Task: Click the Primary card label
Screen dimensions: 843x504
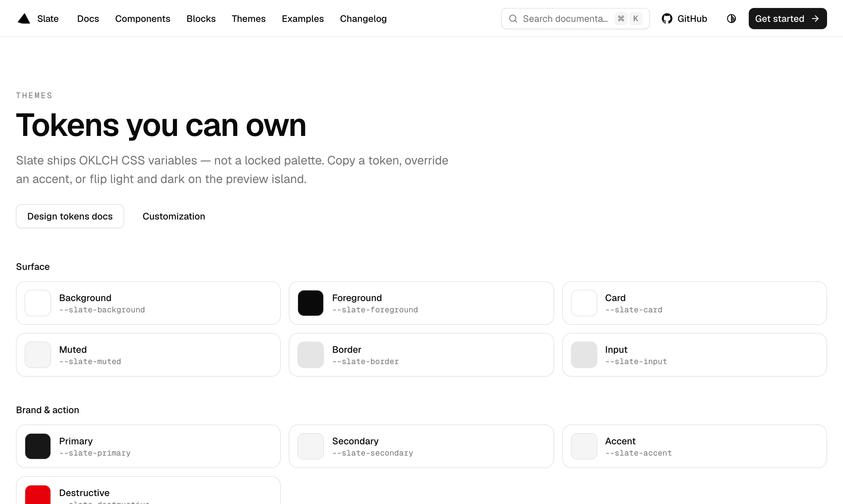Action: (76, 441)
